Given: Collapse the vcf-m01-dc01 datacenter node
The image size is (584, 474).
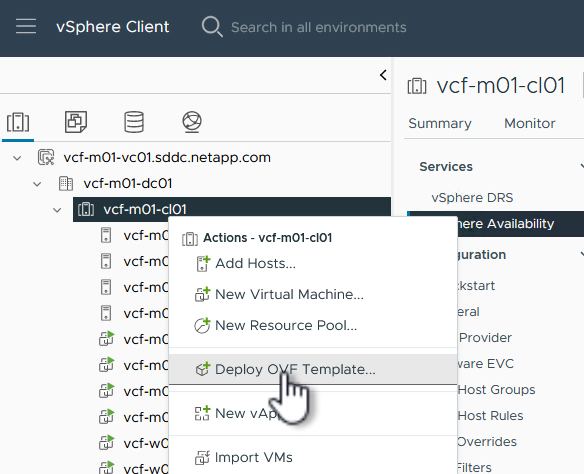Looking at the screenshot, I should (x=37, y=184).
